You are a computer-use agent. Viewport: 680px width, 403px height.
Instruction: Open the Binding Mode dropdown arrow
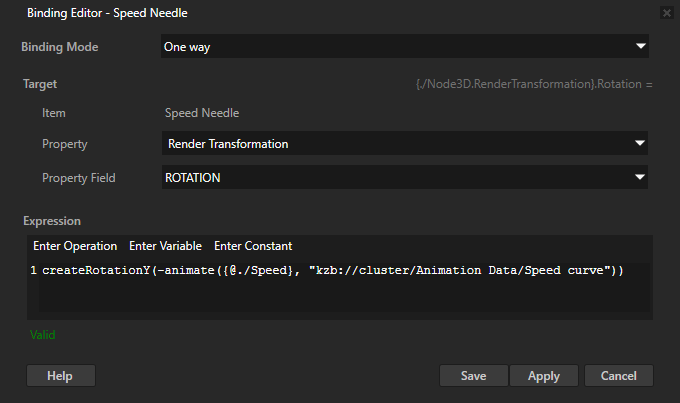(x=640, y=47)
